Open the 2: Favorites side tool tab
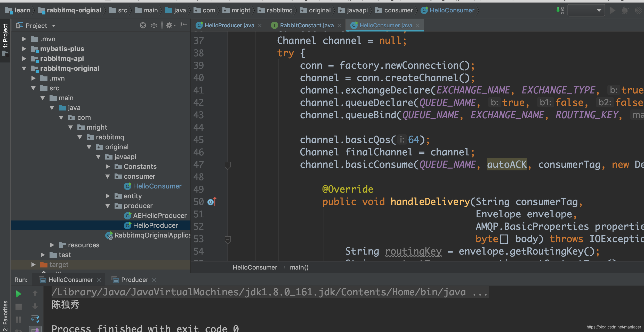The height and width of the screenshot is (332, 644). click(x=5, y=316)
